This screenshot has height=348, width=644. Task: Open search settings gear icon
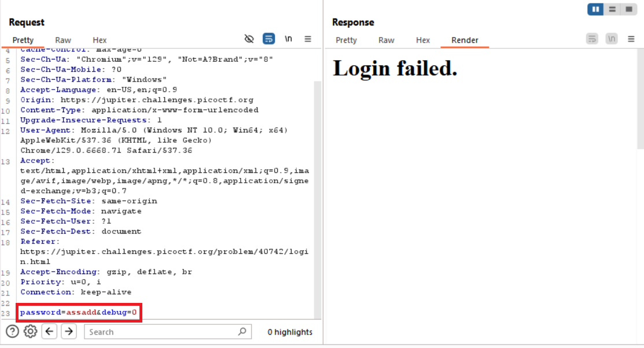point(31,331)
